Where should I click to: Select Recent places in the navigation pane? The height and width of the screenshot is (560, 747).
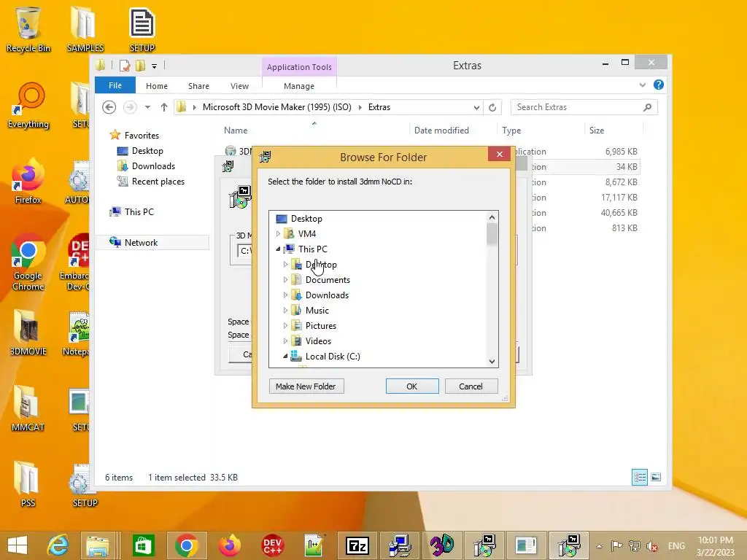pyautogui.click(x=150, y=182)
